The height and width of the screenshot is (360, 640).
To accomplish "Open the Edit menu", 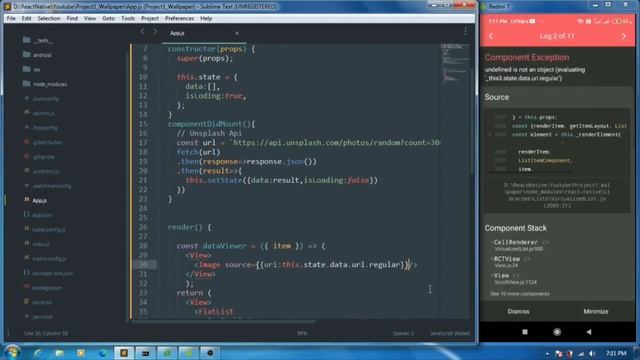I will point(27,18).
